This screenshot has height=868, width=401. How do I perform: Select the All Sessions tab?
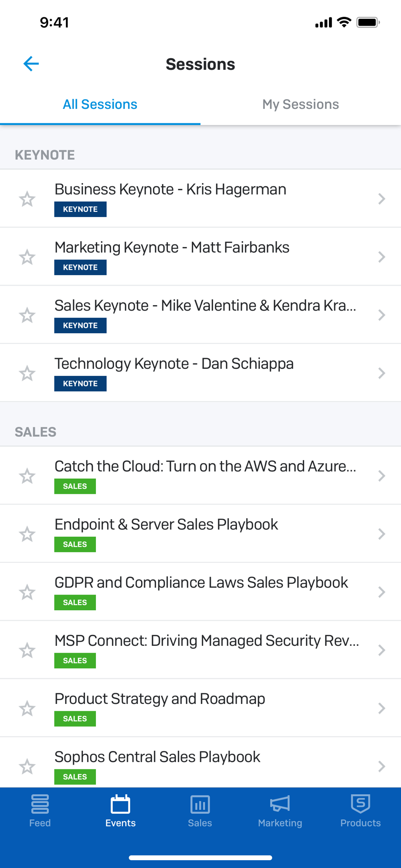(100, 104)
